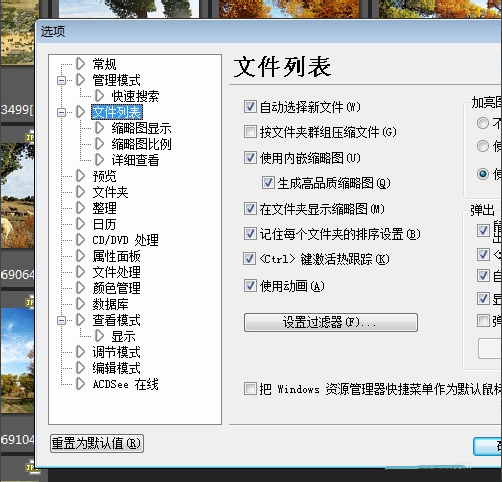
Task: Select 管理模式 tree item
Action: (116, 80)
